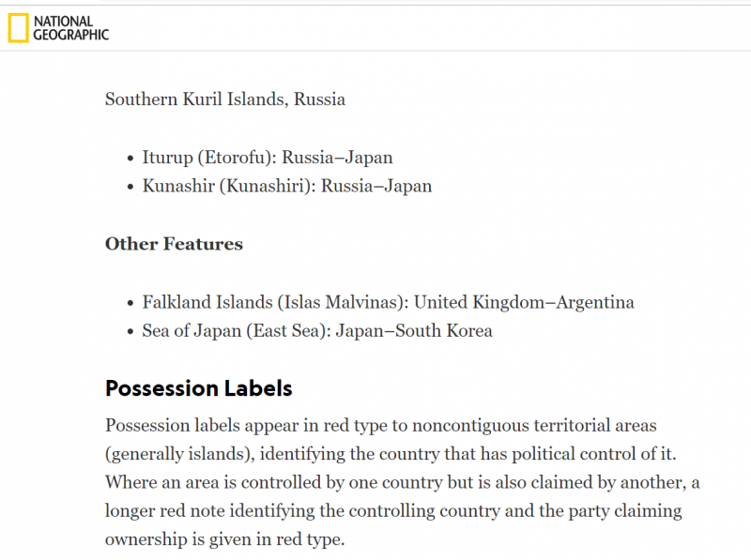
Task: Click the yellow National Geographic frame logo
Action: [x=18, y=28]
